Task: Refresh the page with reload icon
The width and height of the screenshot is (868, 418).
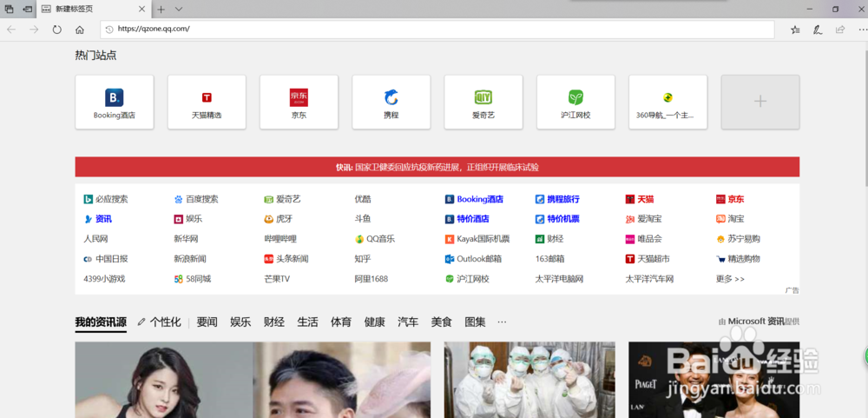Action: [x=57, y=30]
